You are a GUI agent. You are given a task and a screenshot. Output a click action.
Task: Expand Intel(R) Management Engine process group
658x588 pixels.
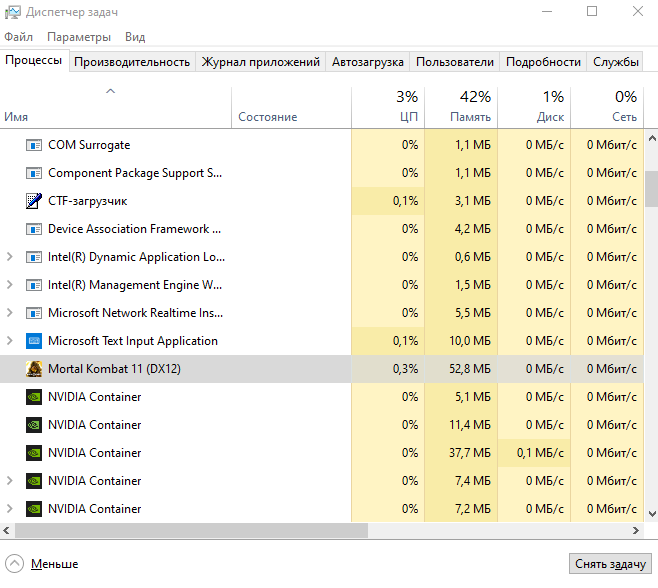pos(10,285)
